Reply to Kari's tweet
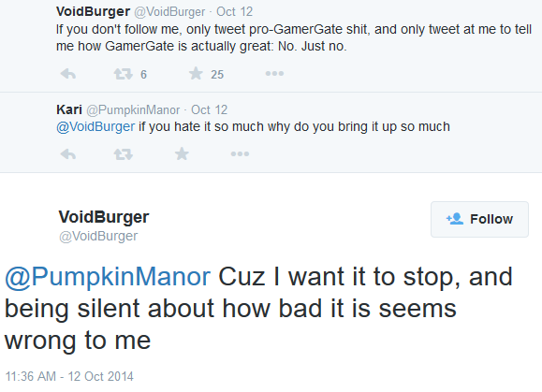The image size is (542, 392). pos(68,154)
